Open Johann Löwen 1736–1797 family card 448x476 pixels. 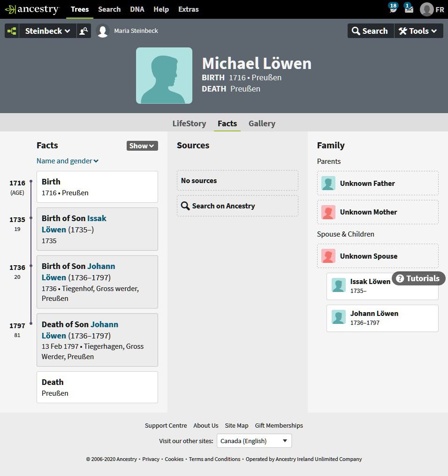click(382, 318)
